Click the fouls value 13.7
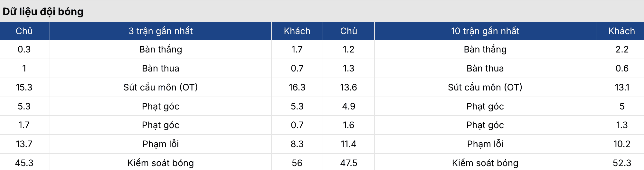Image resolution: width=644 pixels, height=170 pixels. click(x=24, y=144)
